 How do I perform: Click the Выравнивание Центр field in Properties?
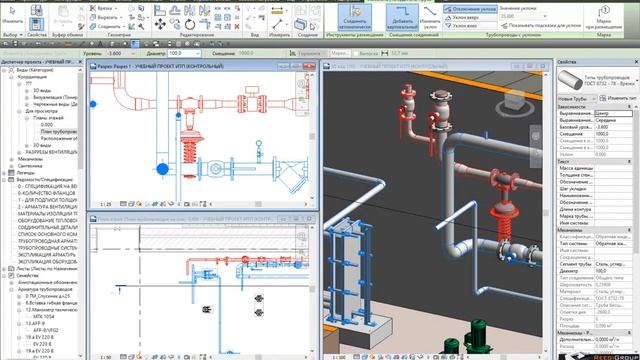click(x=613, y=113)
